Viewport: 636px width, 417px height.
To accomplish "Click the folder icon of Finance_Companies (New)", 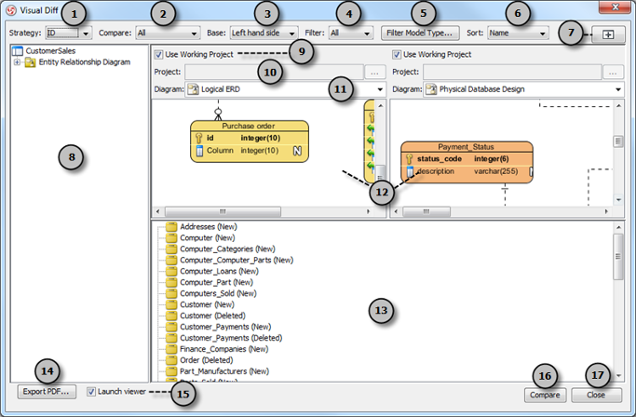I will [172, 349].
